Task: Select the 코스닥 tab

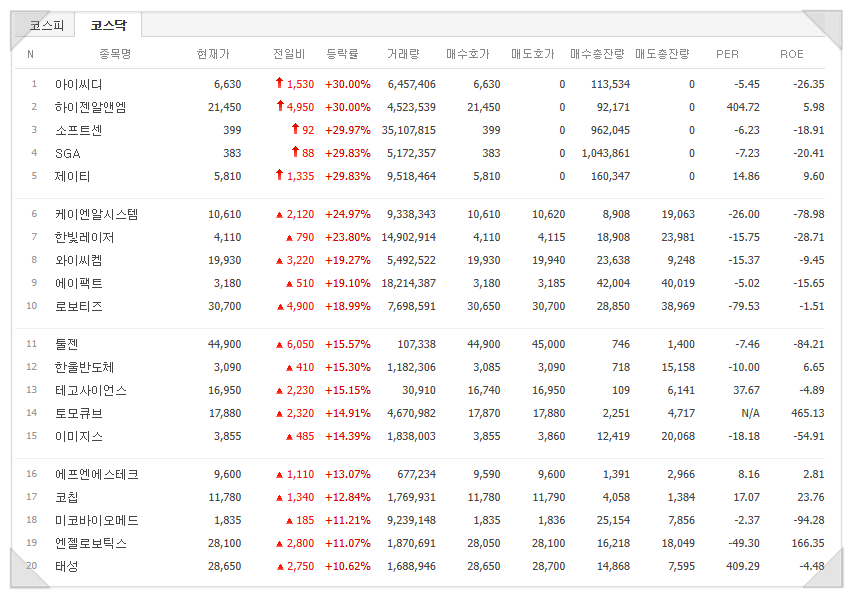Action: (x=108, y=25)
